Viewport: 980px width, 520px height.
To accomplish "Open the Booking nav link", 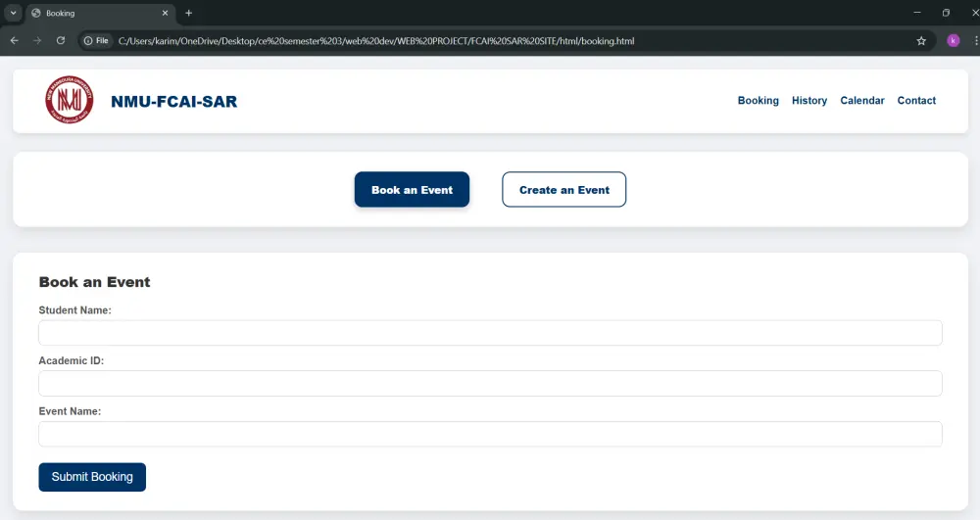I will [x=759, y=101].
